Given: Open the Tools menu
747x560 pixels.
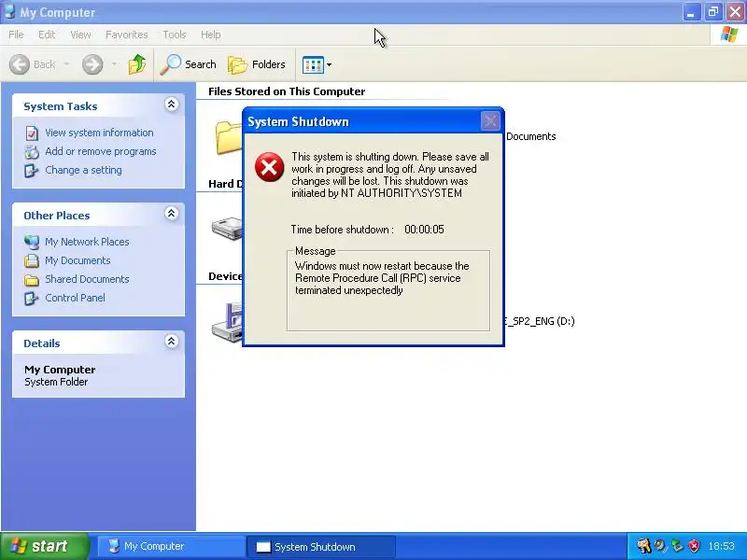Looking at the screenshot, I should pyautogui.click(x=175, y=35).
